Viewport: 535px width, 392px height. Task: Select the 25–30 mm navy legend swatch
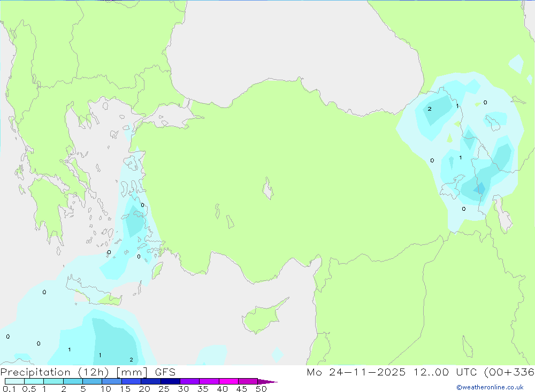pyautogui.click(x=170, y=381)
